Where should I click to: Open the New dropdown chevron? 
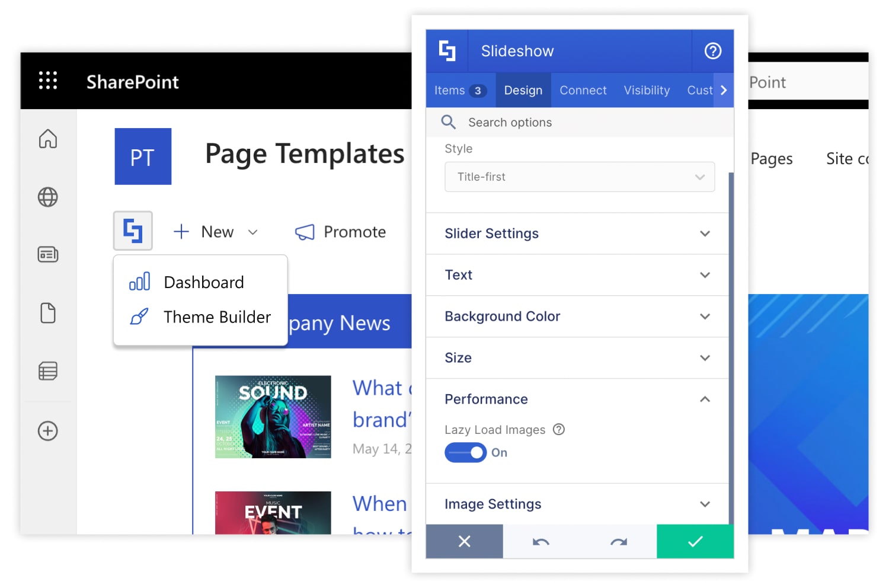tap(253, 232)
